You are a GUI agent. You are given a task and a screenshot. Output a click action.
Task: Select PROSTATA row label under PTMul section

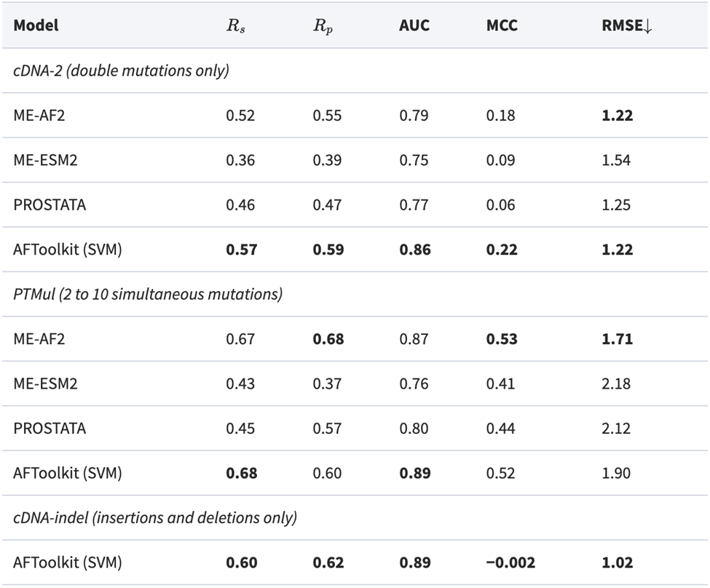[50, 428]
